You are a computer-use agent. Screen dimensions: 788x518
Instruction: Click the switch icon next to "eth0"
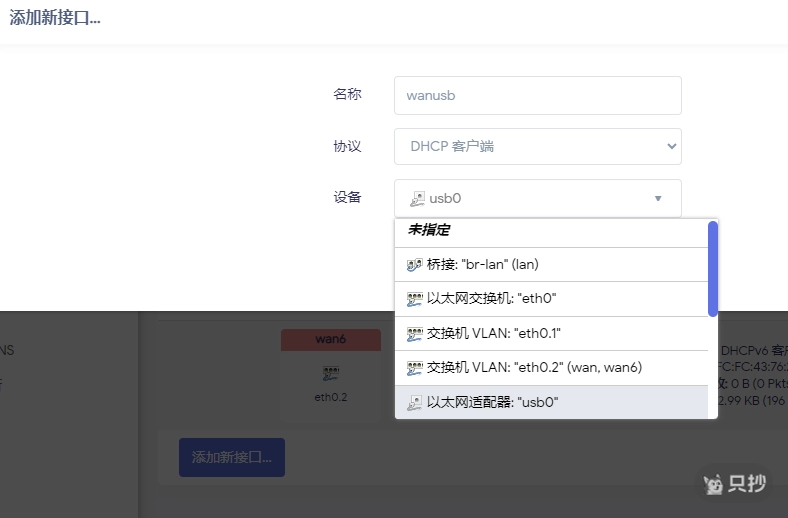pyautogui.click(x=415, y=299)
